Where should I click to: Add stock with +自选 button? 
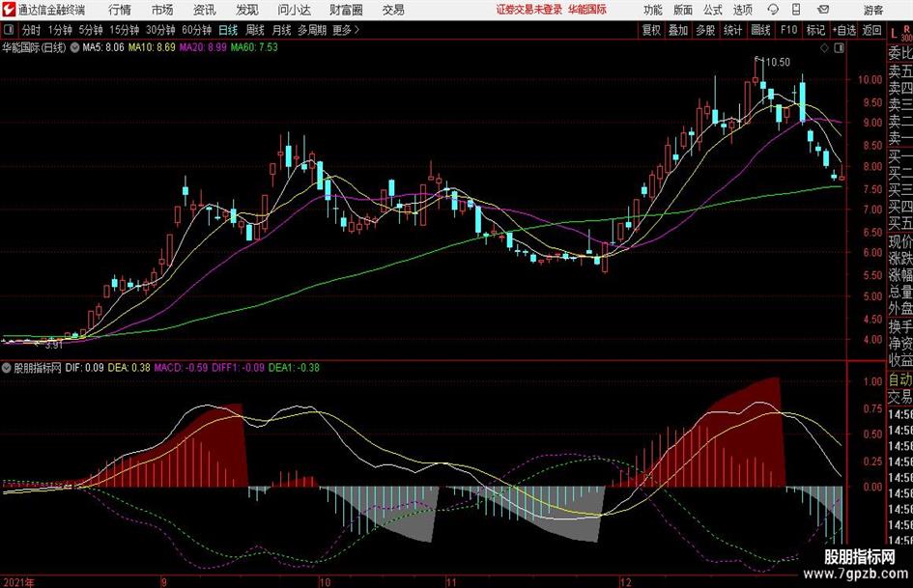tap(843, 30)
